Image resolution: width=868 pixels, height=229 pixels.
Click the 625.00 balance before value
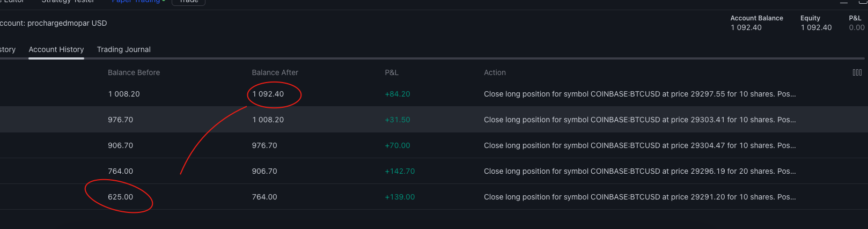point(120,197)
